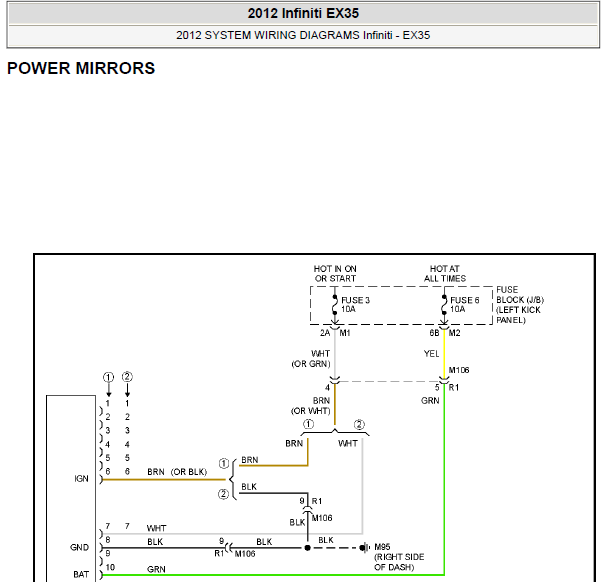The height and width of the screenshot is (582, 601).
Task: Click the 'HOT IN ON OR START' label
Action: [335, 274]
